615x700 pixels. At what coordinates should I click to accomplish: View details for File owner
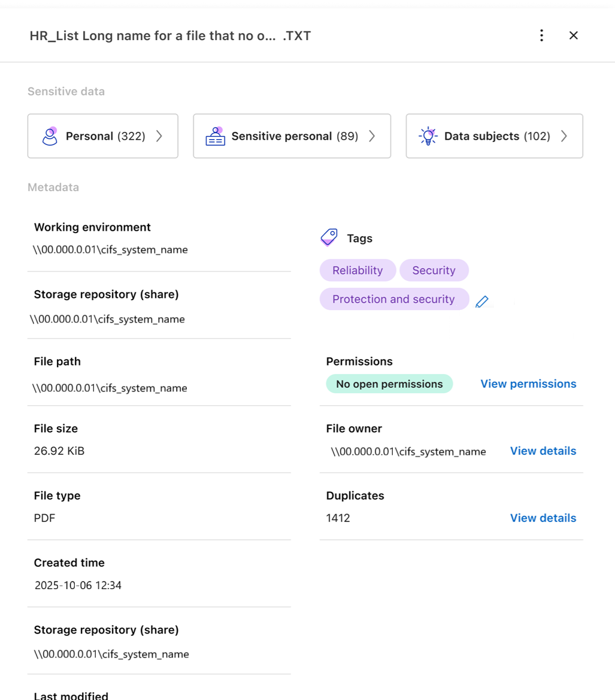(543, 451)
